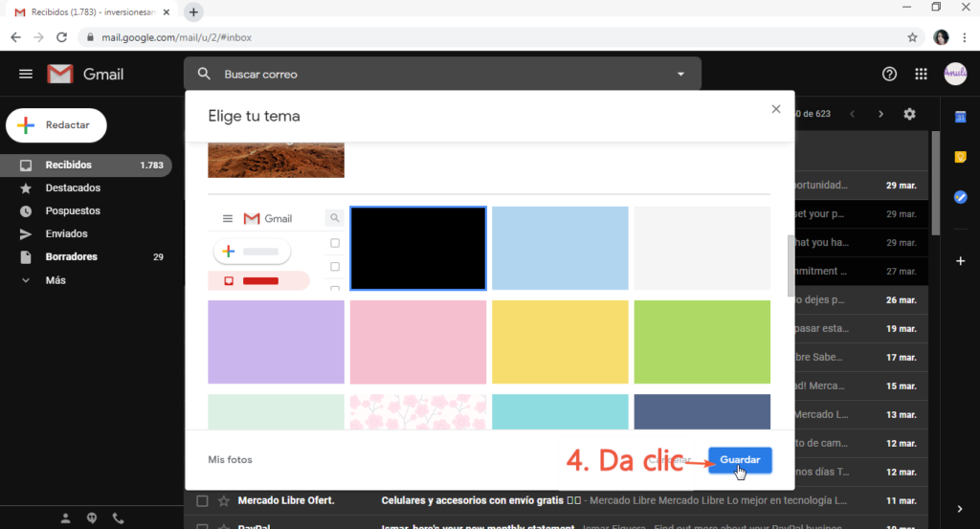Go to the older messages arrow
Screen dimensions: 980x529
tap(880, 114)
